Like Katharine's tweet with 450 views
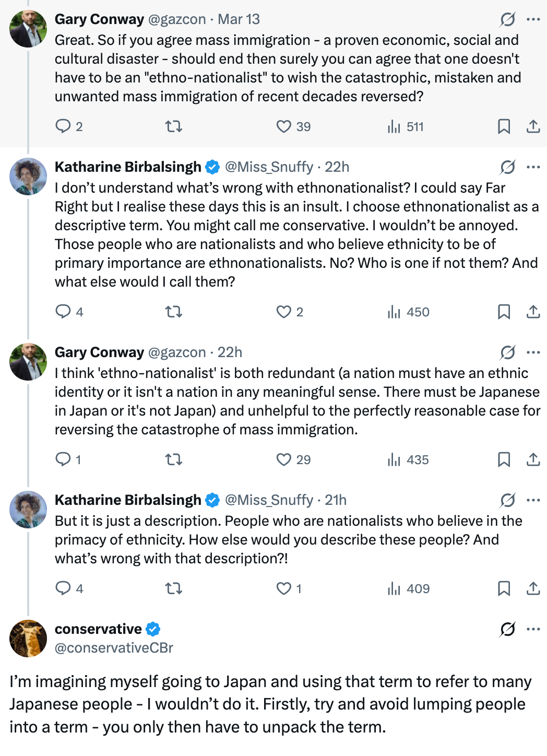Image resolution: width=547 pixels, height=756 pixels. pyautogui.click(x=284, y=312)
